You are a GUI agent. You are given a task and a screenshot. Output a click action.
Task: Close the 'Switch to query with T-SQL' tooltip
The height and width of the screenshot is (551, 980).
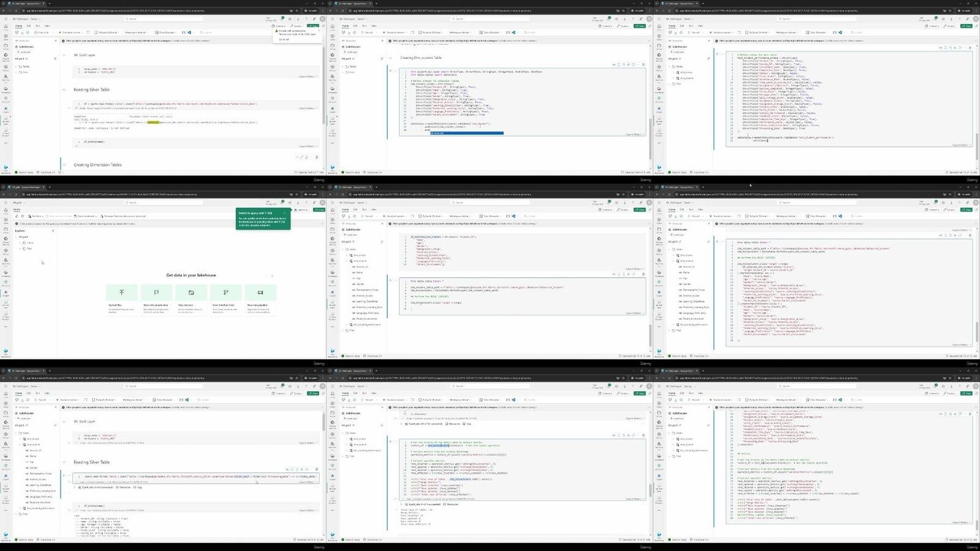pos(284,213)
